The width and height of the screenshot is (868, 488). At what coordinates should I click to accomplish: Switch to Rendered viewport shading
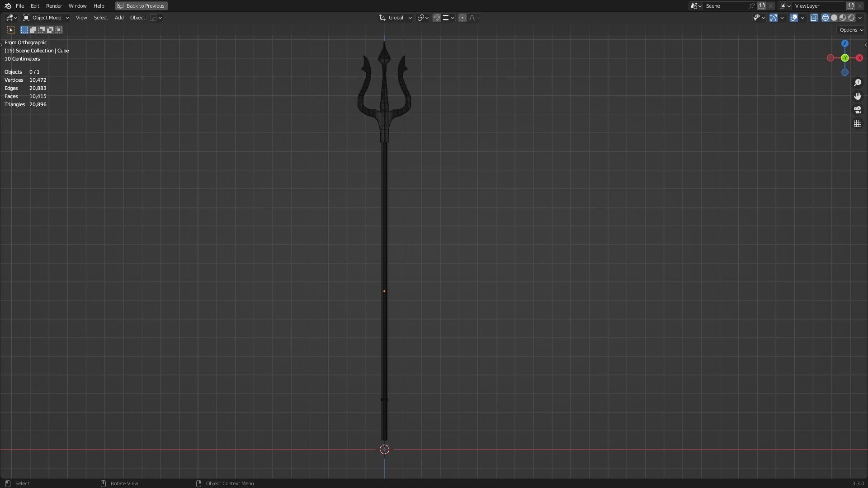(851, 18)
